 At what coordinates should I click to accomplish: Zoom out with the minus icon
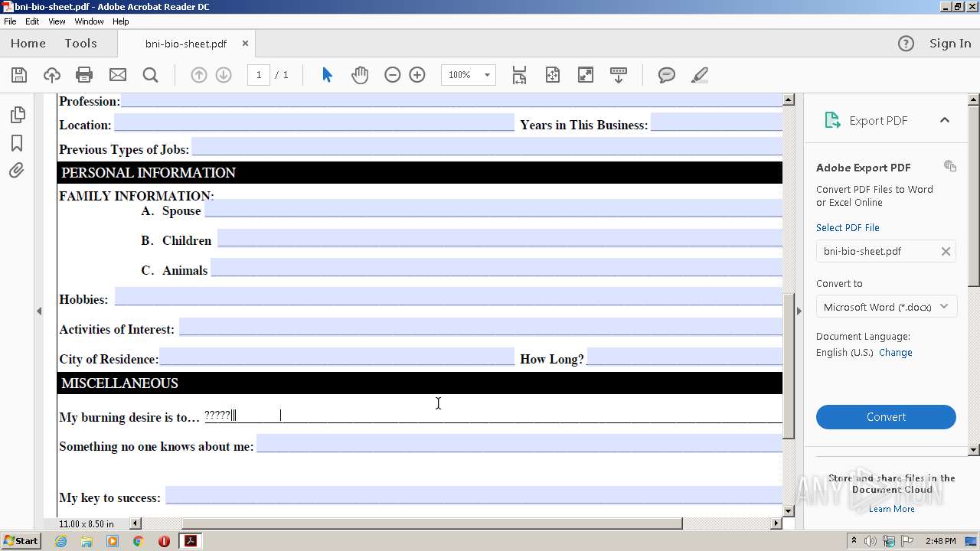[x=393, y=75]
